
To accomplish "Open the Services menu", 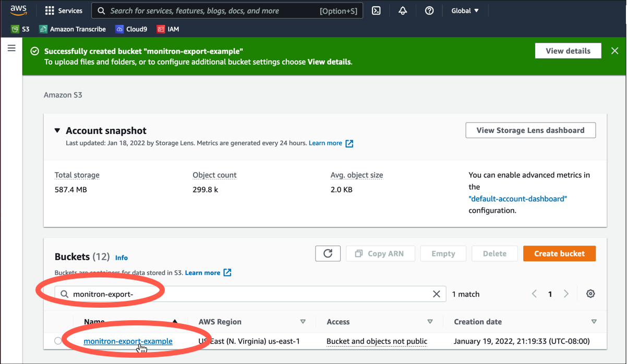I will (64, 10).
